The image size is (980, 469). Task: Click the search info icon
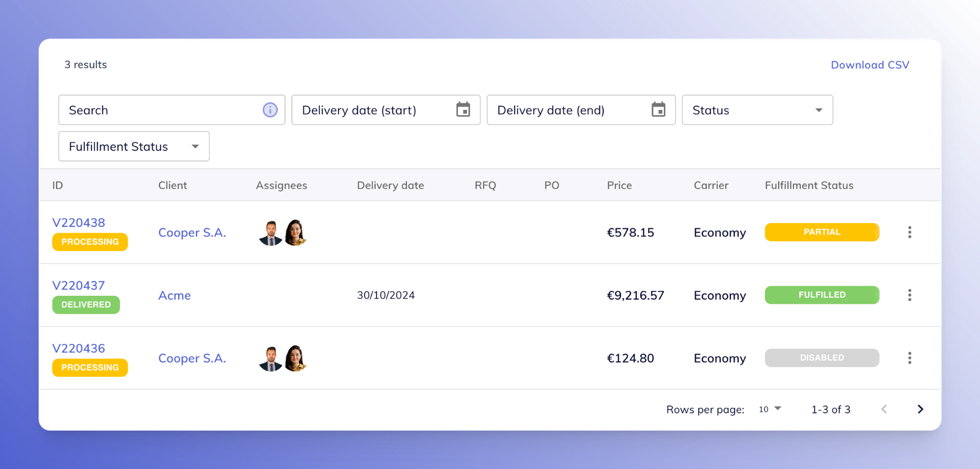click(270, 110)
